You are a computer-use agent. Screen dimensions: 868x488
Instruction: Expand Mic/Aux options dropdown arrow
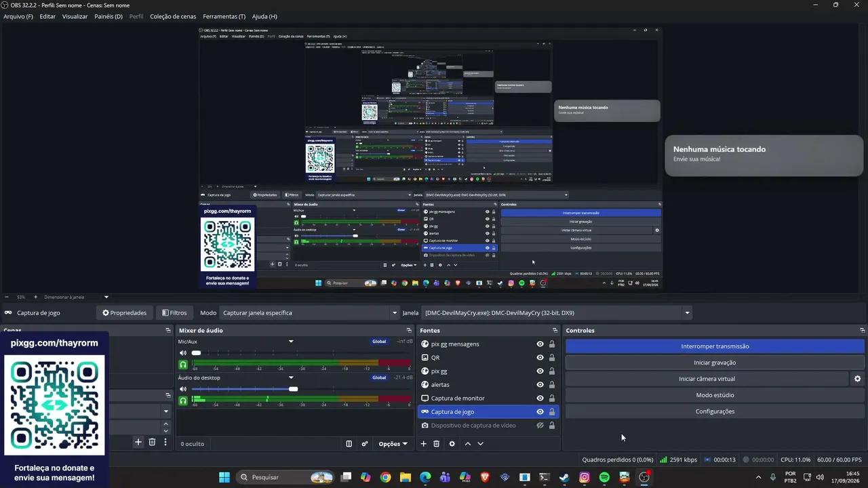pyautogui.click(x=291, y=342)
